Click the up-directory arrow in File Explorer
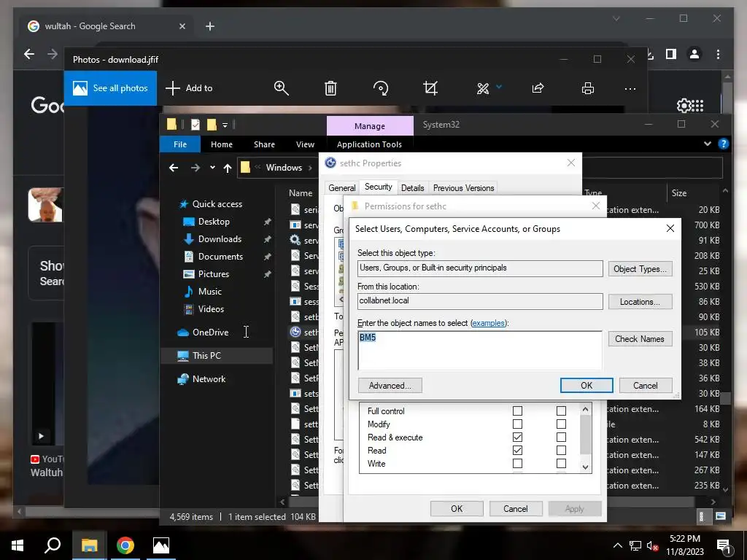This screenshot has height=560, width=747. point(228,168)
